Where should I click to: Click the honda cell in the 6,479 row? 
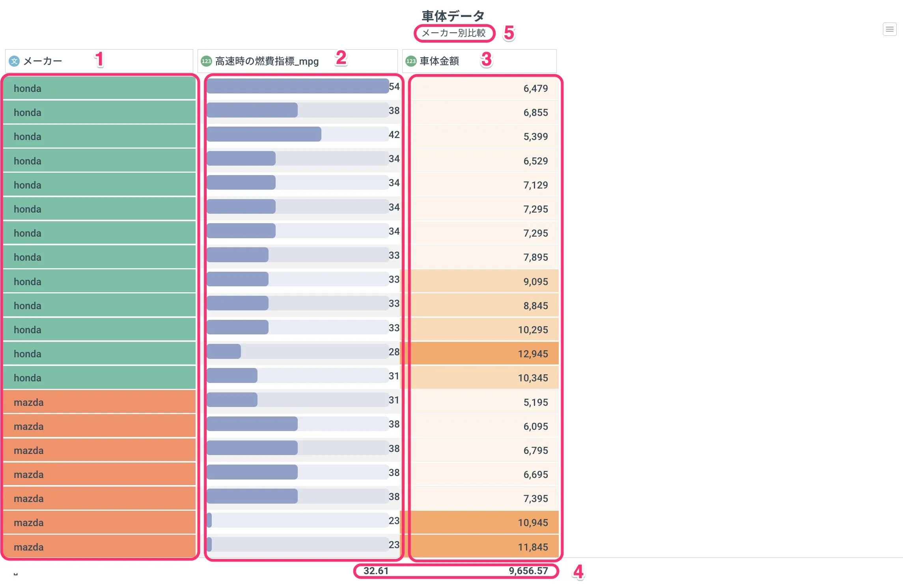point(99,88)
